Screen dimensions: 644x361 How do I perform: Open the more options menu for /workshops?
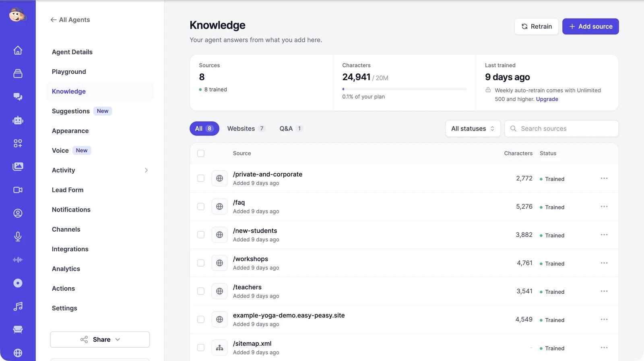[x=604, y=263]
